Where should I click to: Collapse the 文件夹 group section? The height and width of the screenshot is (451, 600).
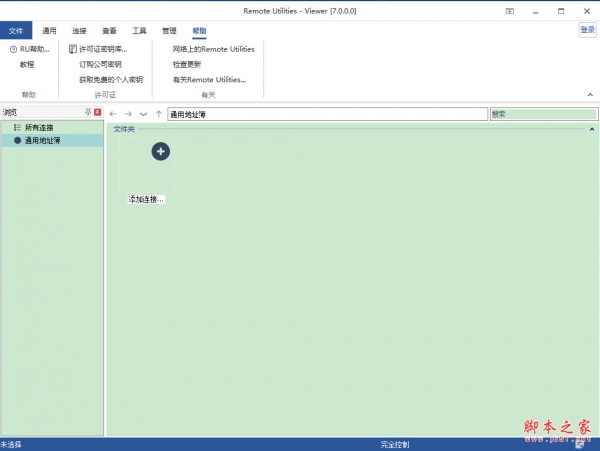point(592,129)
